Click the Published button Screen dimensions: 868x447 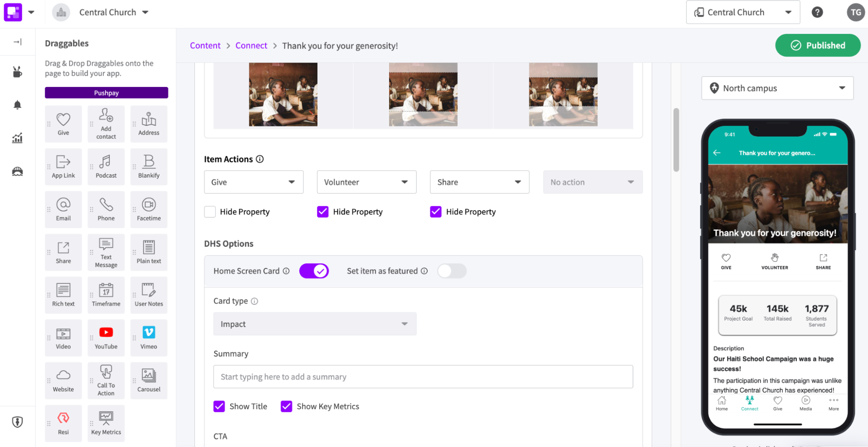818,45
